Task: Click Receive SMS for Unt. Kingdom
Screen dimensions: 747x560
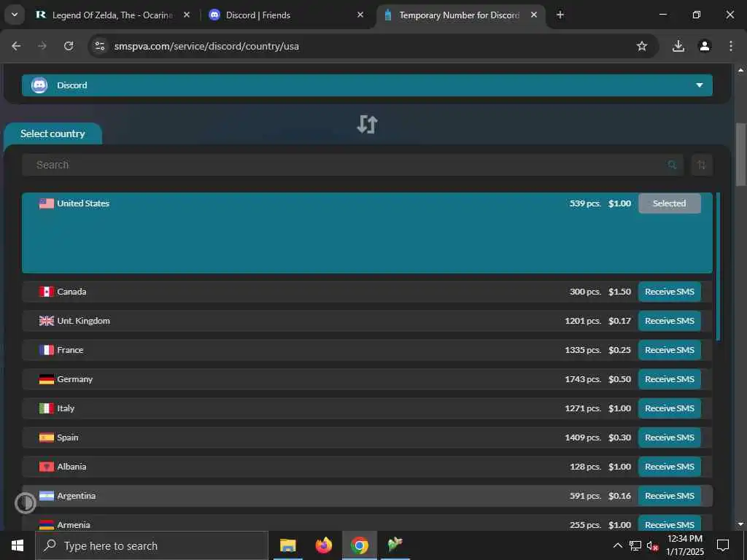Action: click(x=670, y=321)
